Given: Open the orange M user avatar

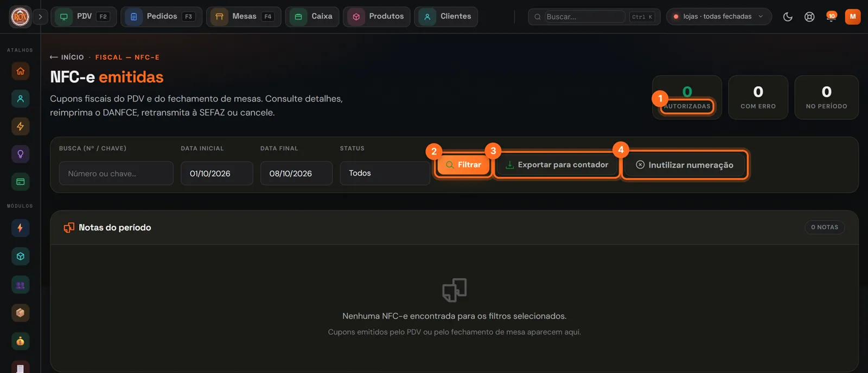Looking at the screenshot, I should pyautogui.click(x=853, y=17).
